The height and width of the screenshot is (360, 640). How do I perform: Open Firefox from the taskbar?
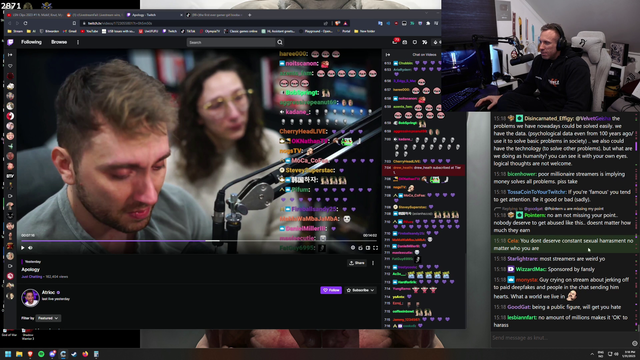[85, 354]
